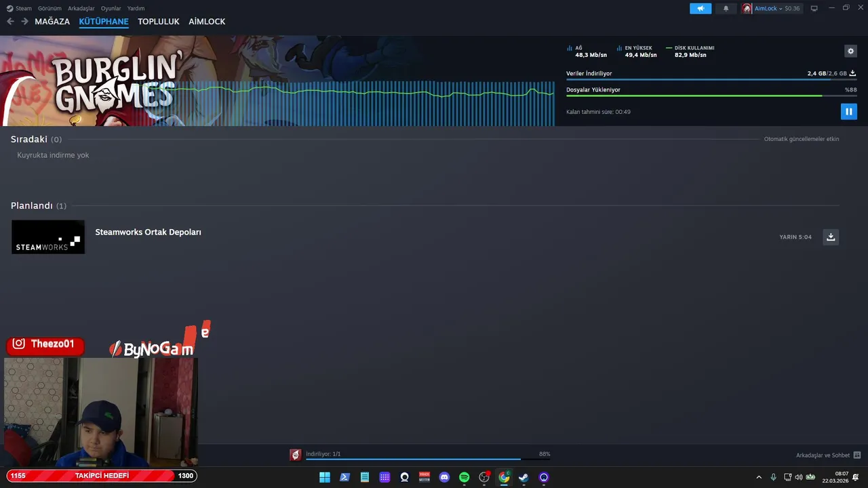
Task: Open the notepad icon in taskbar
Action: coord(365,477)
